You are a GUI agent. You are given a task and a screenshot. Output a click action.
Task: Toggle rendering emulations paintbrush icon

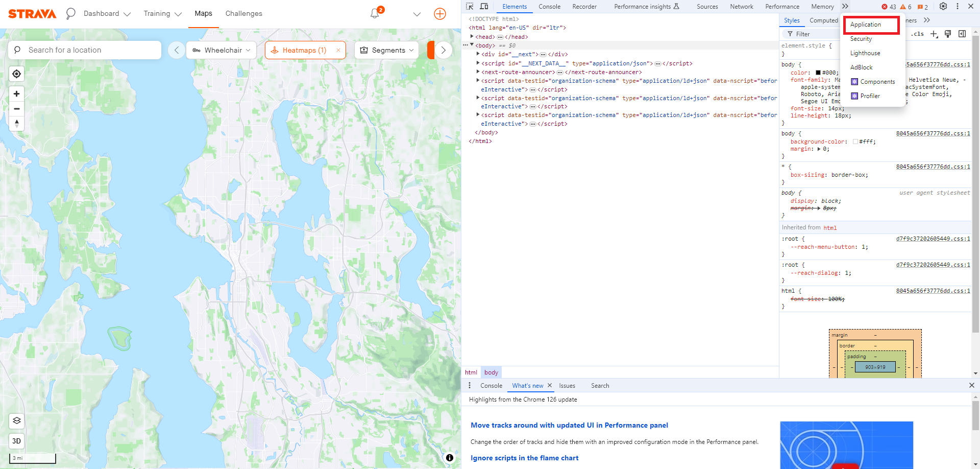[948, 34]
